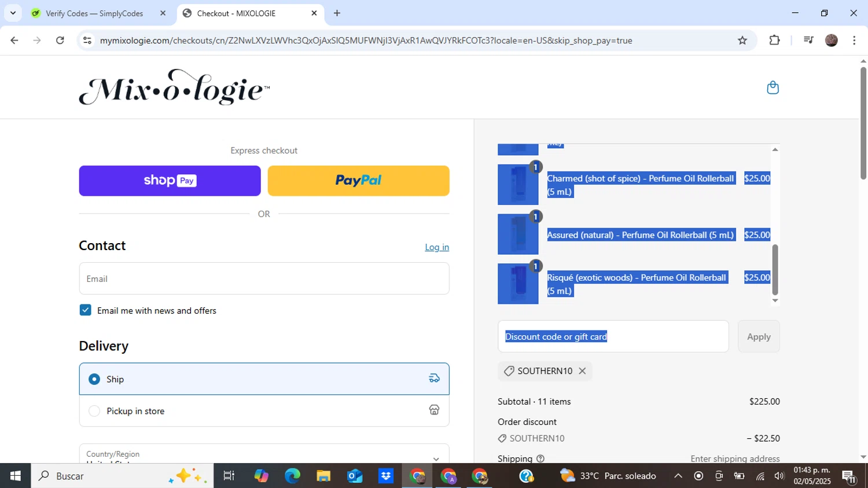Click the store pickup icon
This screenshot has height=488, width=868.
click(x=434, y=410)
